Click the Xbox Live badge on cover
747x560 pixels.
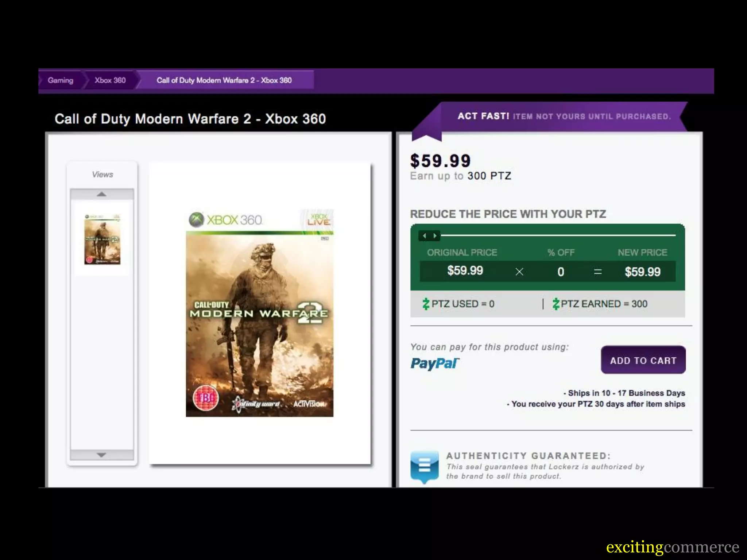pos(318,219)
